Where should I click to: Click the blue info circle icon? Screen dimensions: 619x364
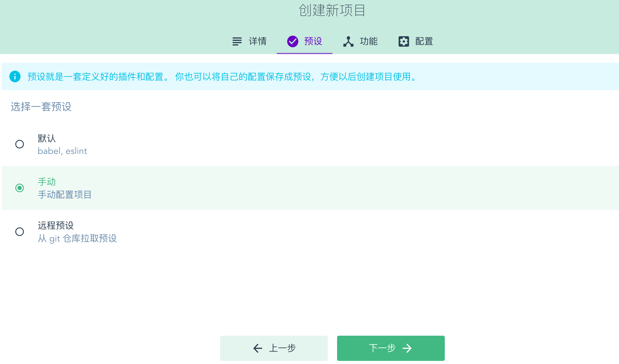pyautogui.click(x=15, y=76)
